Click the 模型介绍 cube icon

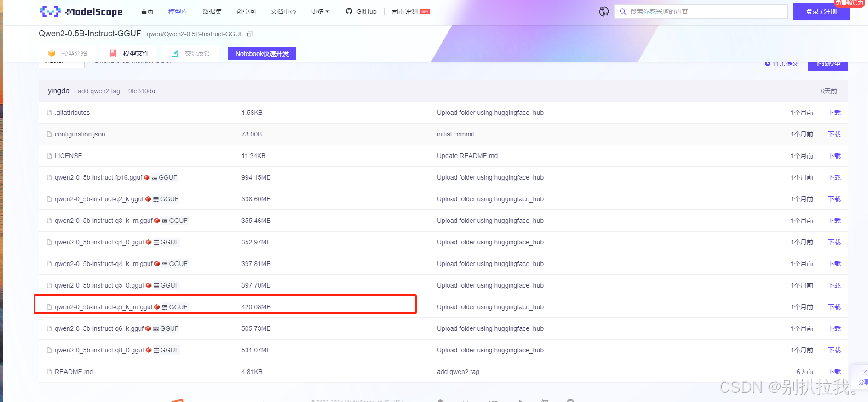tap(52, 53)
